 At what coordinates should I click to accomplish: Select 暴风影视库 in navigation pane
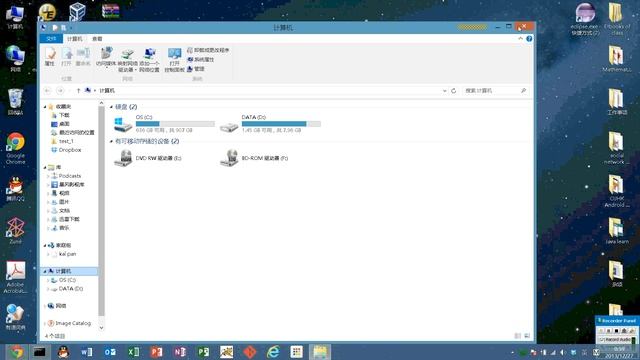pos(68,184)
